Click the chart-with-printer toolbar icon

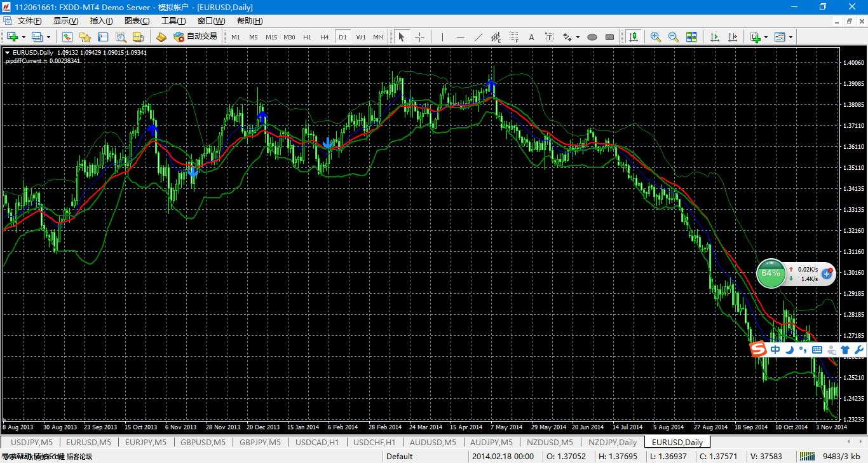[x=139, y=37]
